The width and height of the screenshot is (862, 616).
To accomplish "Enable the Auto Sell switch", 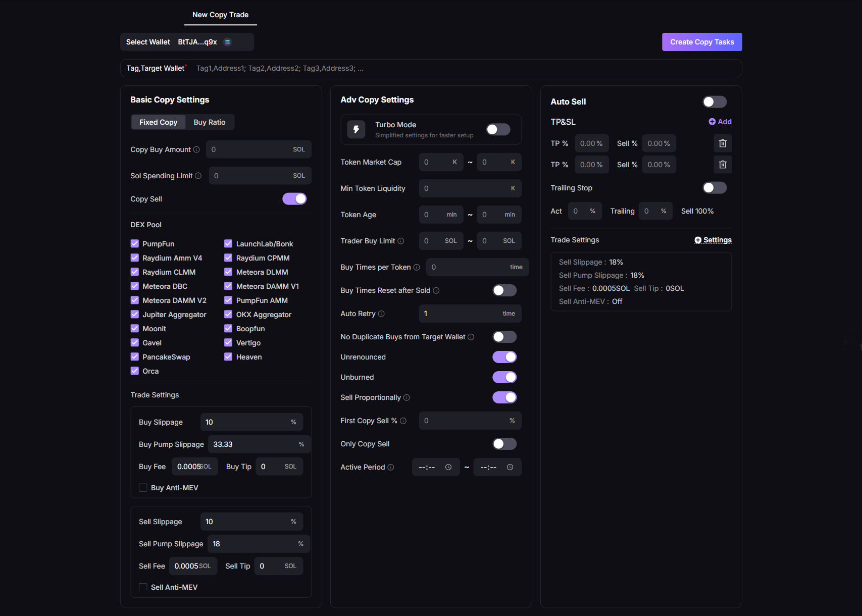I will click(715, 102).
